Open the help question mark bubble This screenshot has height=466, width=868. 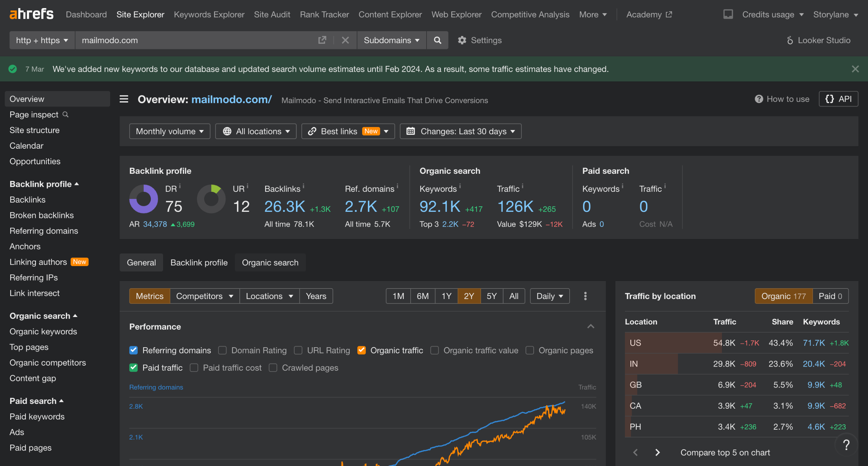tap(846, 444)
